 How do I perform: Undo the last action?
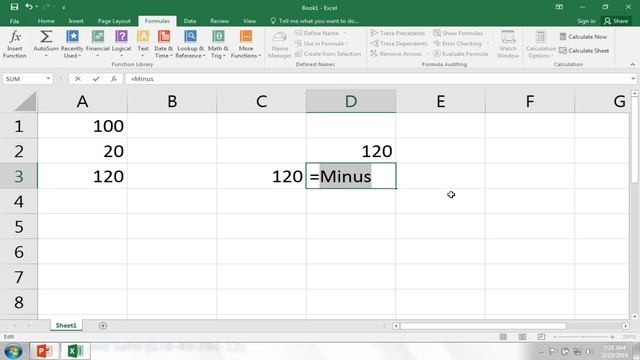pyautogui.click(x=29, y=7)
